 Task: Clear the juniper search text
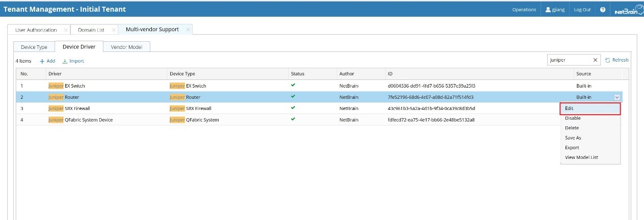[x=595, y=60]
